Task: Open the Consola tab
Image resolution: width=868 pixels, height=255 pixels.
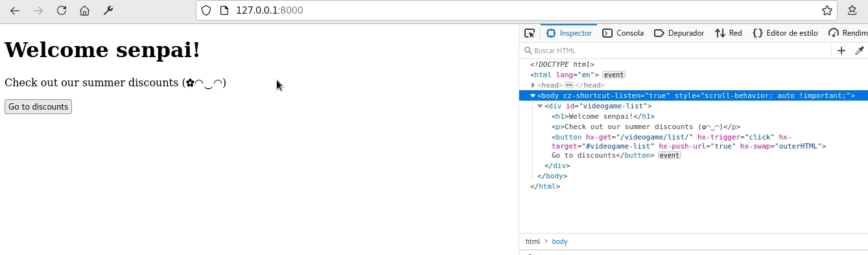Action: pos(623,33)
